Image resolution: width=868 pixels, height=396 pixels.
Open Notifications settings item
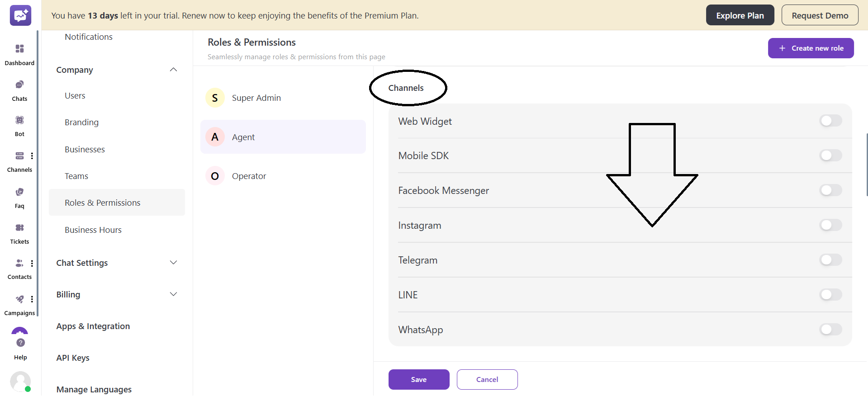[89, 37]
